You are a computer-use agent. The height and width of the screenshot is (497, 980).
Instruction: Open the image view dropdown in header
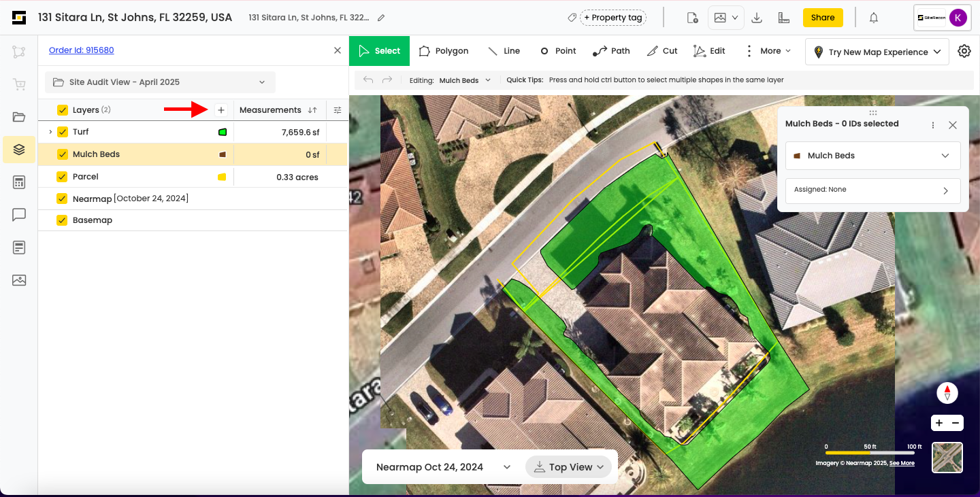point(726,18)
